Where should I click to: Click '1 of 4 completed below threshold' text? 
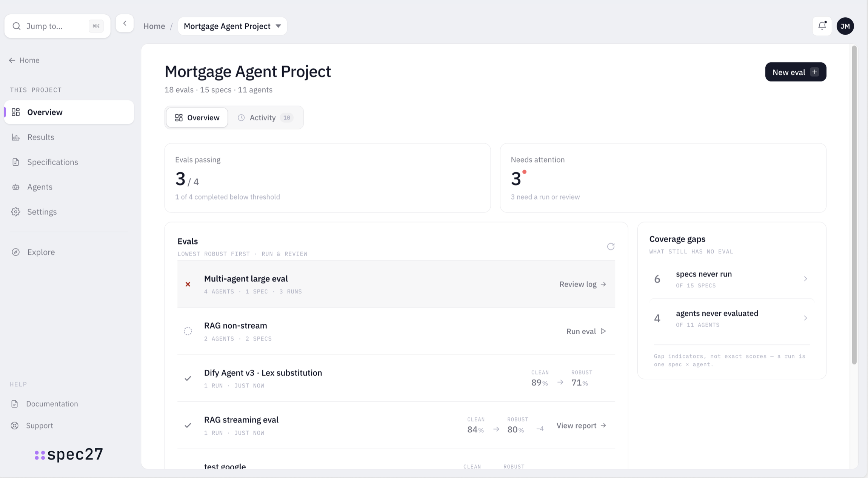point(228,197)
